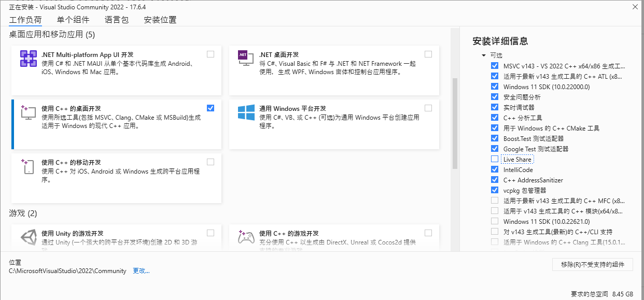Open the 语言包 tab
The image size is (644, 300).
(x=117, y=20)
